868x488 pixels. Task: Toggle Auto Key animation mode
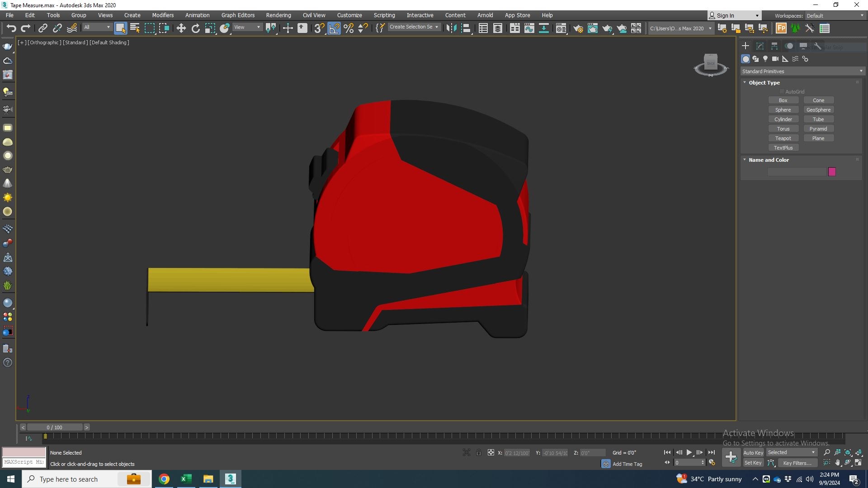click(x=753, y=453)
